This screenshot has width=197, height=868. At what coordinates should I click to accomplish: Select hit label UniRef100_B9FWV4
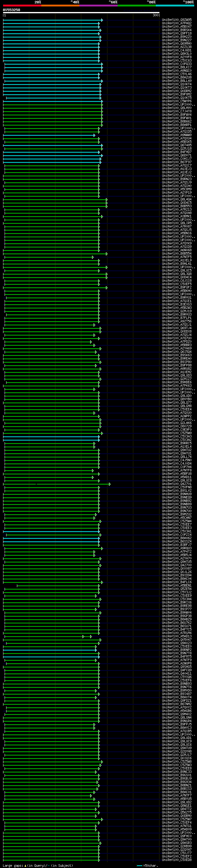(177, 115)
